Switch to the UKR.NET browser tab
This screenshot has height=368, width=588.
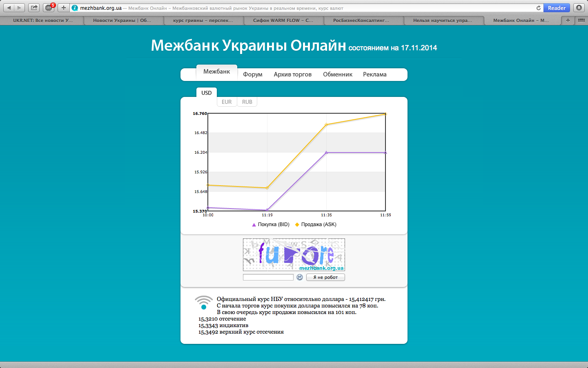(42, 20)
